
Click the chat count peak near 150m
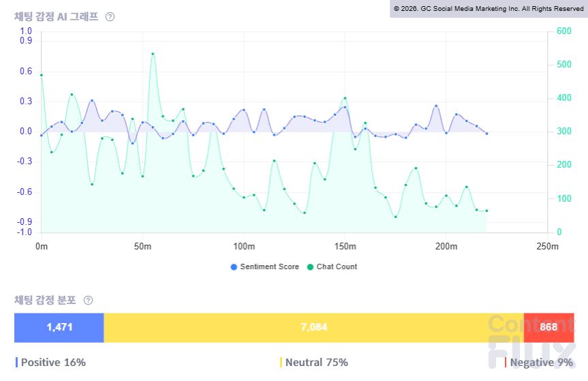[x=345, y=98]
